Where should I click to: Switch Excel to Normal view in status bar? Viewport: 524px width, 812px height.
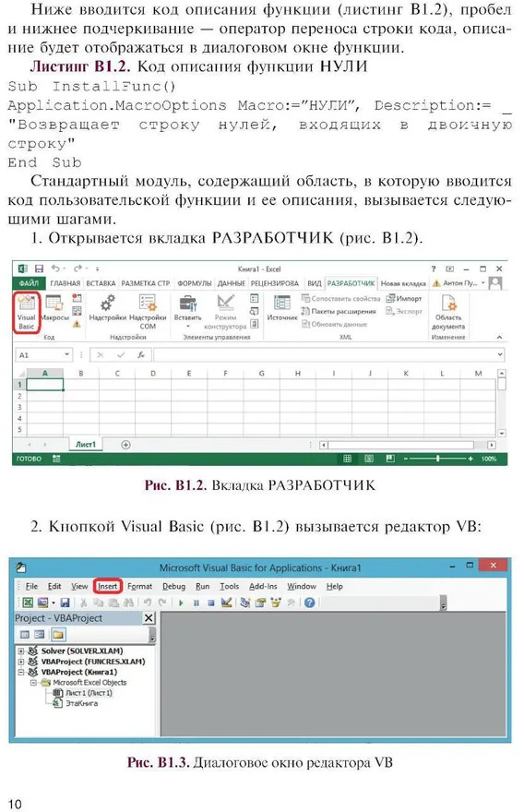tap(348, 459)
